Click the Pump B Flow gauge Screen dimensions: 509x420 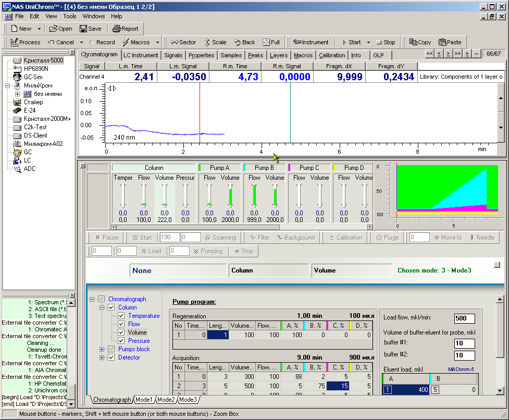(254, 195)
